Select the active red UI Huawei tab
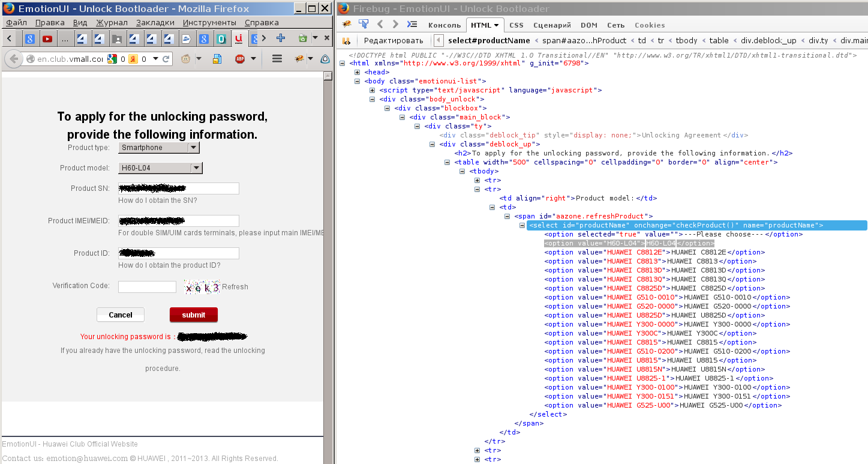This screenshot has height=464, width=868. 239,38
